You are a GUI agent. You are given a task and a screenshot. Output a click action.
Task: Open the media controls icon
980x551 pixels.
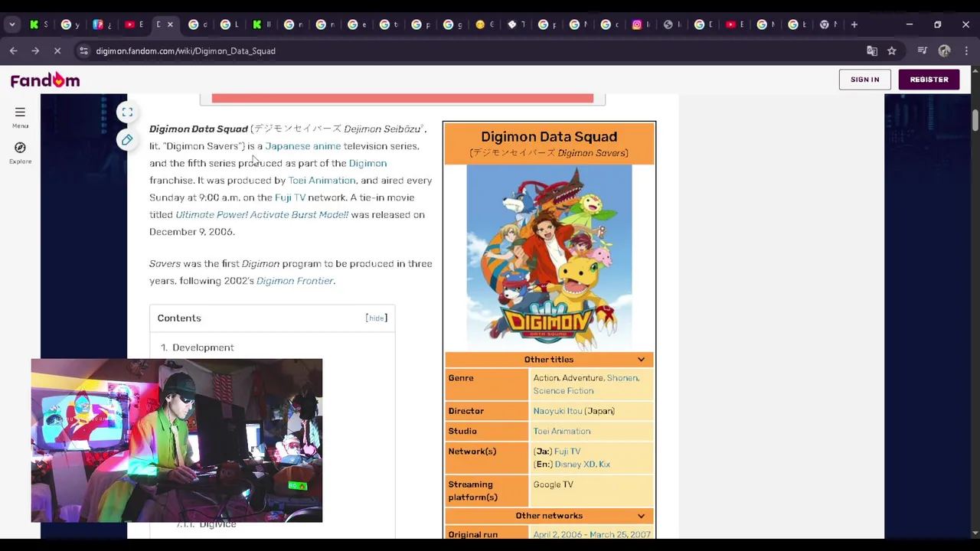tap(922, 51)
